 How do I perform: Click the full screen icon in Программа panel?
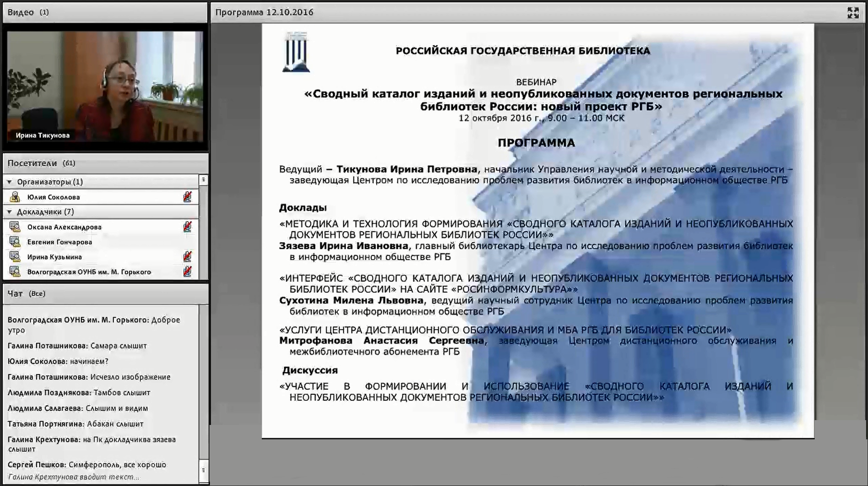853,13
